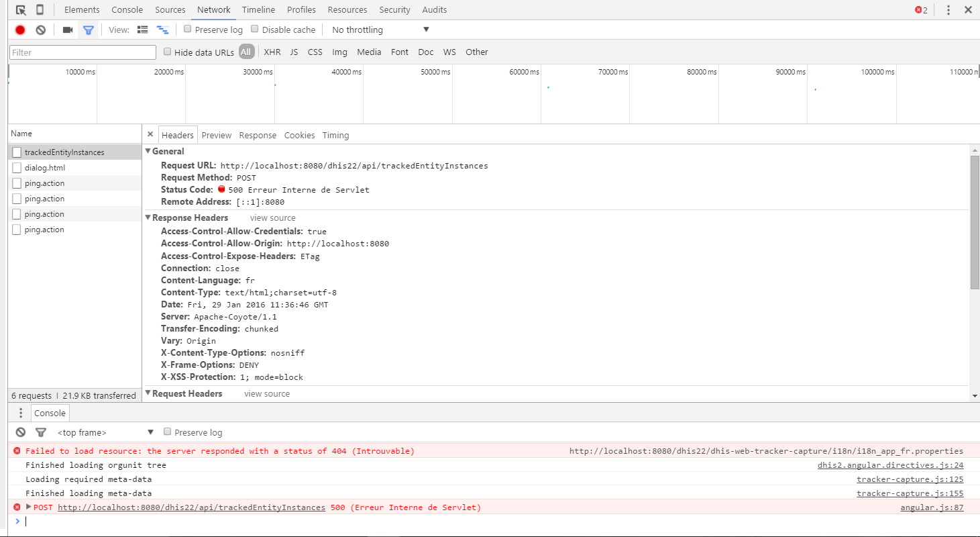Viewport: 980px width, 537px height.
Task: Switch to the Timeline panel tab
Action: [258, 10]
